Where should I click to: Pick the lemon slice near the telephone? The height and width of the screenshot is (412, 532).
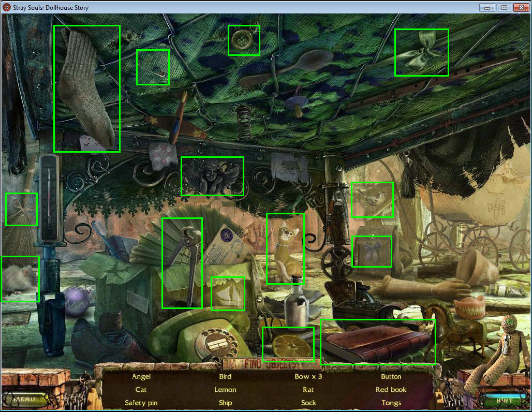(288, 344)
